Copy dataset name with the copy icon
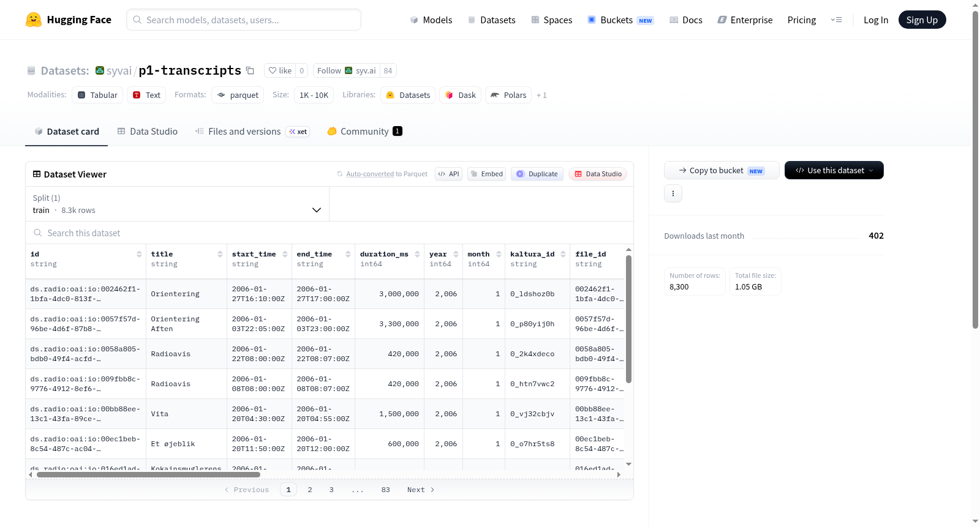The height and width of the screenshot is (527, 980). point(250,70)
